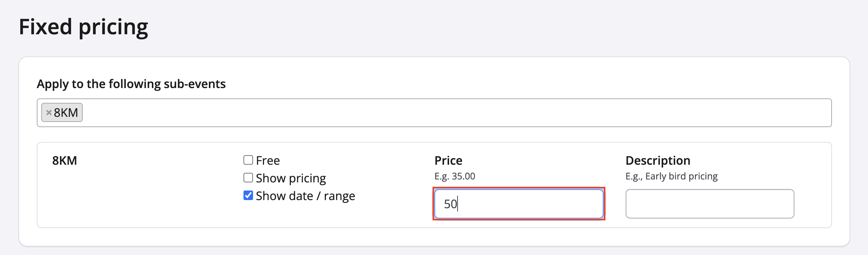Remove the 8KM tag with its x icon

coord(49,113)
